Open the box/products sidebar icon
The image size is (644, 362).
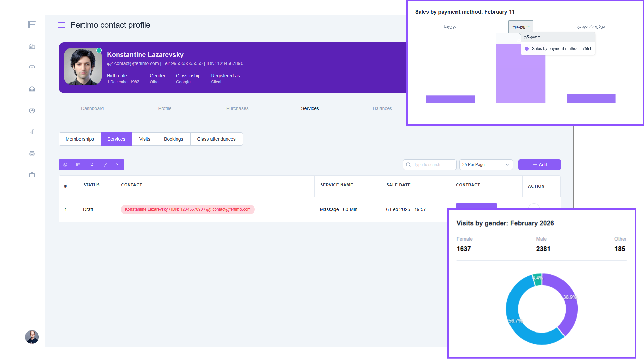click(32, 111)
